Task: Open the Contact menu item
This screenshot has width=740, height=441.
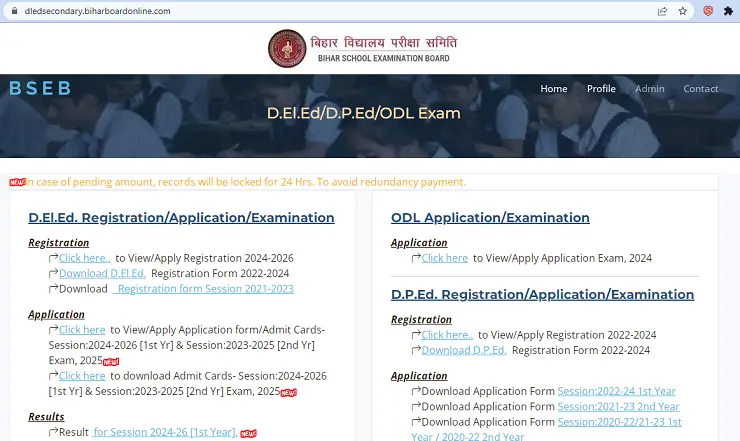Action: [700, 89]
